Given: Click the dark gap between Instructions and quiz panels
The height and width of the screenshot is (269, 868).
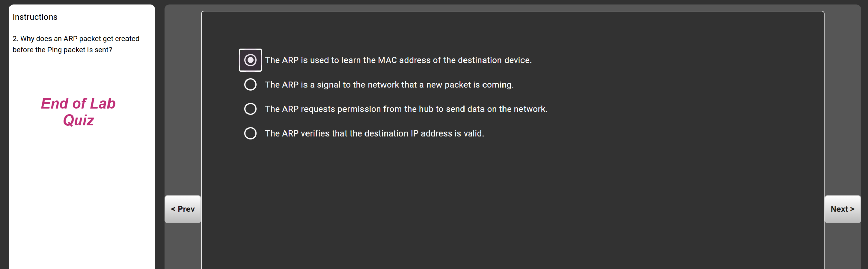Looking at the screenshot, I should [160, 136].
